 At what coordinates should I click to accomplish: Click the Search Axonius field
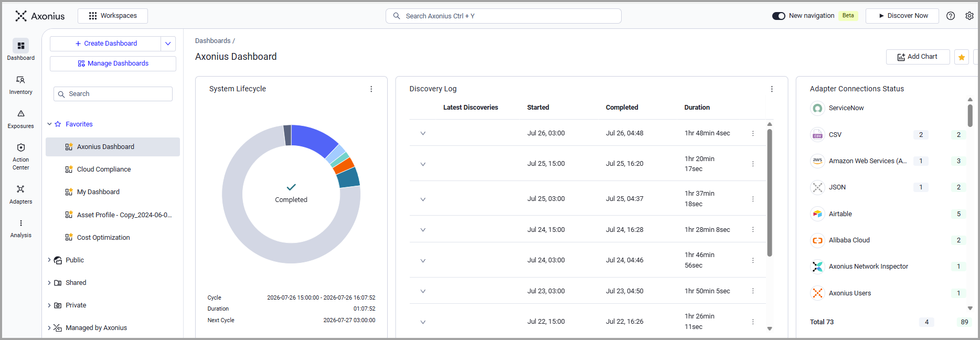pos(504,16)
